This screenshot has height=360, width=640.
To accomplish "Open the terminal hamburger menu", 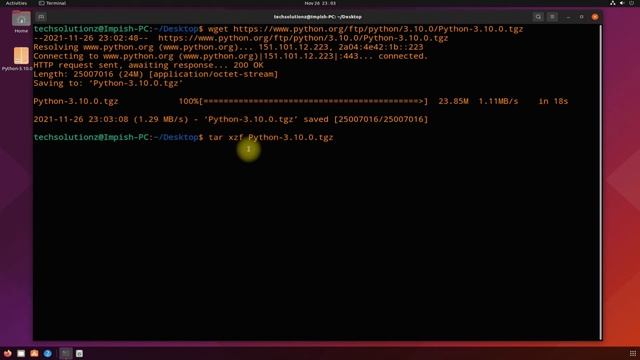I will [552, 17].
